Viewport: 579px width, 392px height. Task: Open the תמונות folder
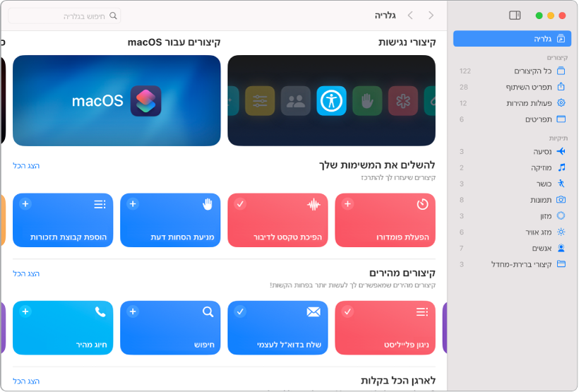click(512, 200)
